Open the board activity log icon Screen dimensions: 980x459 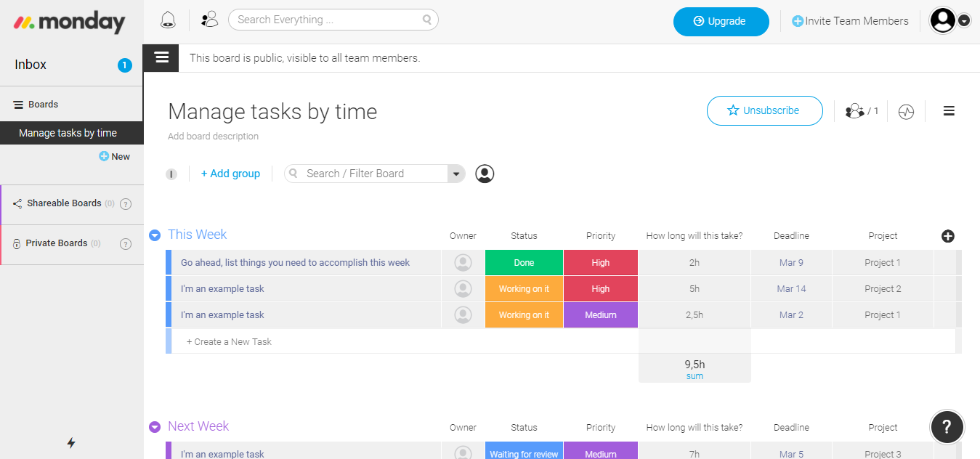pos(906,112)
